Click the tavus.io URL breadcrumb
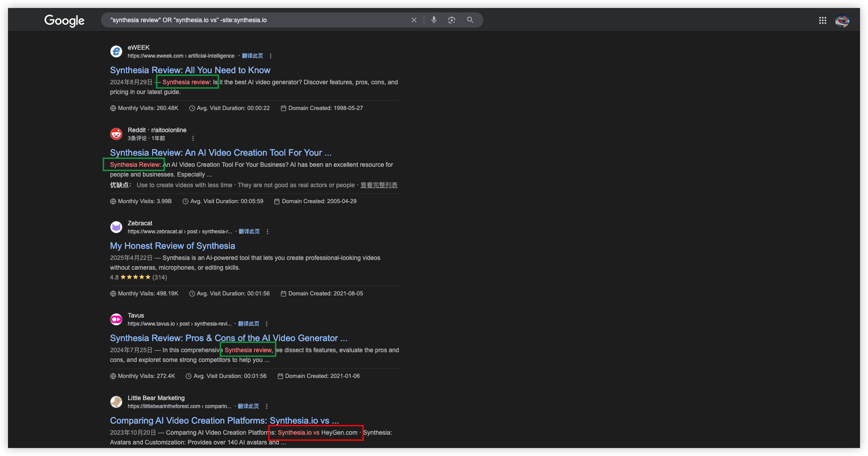The width and height of the screenshot is (868, 456). [179, 324]
